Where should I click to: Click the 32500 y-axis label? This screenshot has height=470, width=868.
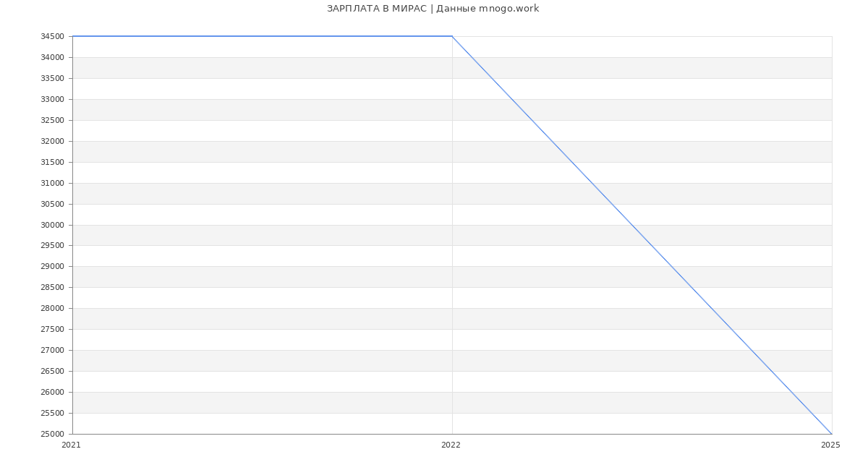click(52, 120)
